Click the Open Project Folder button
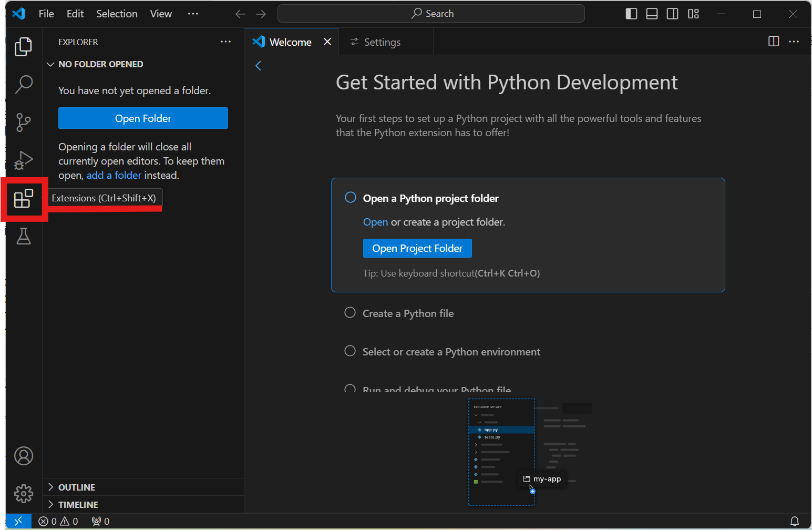 (x=417, y=248)
